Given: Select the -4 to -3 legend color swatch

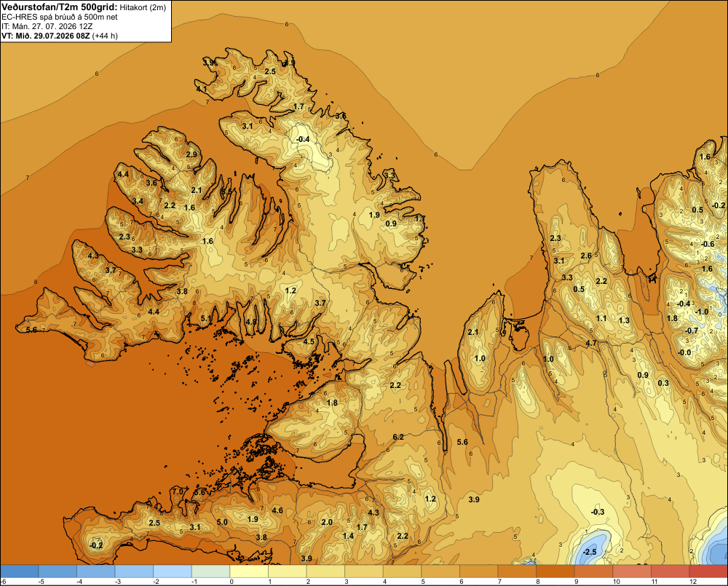Looking at the screenshot, I should [95, 571].
